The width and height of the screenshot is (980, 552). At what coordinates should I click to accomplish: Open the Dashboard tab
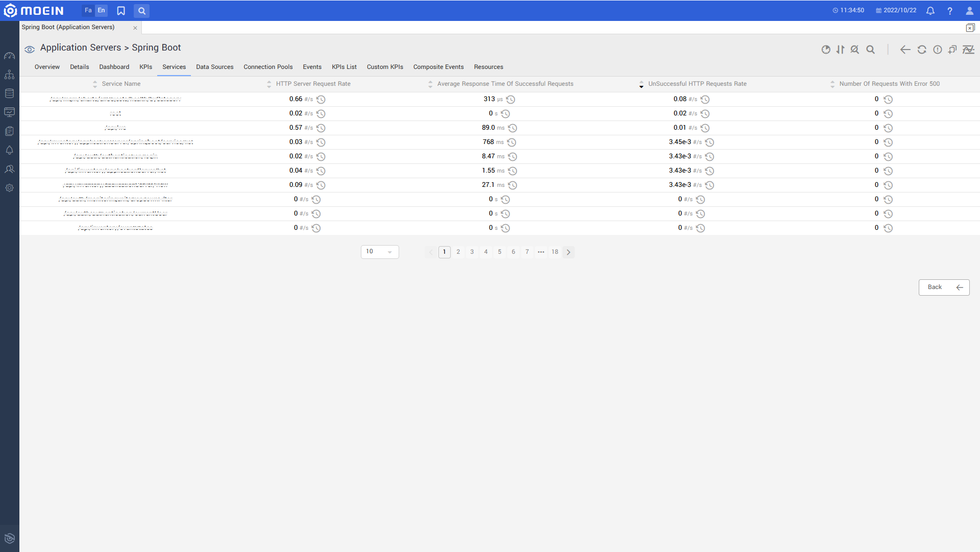(114, 67)
